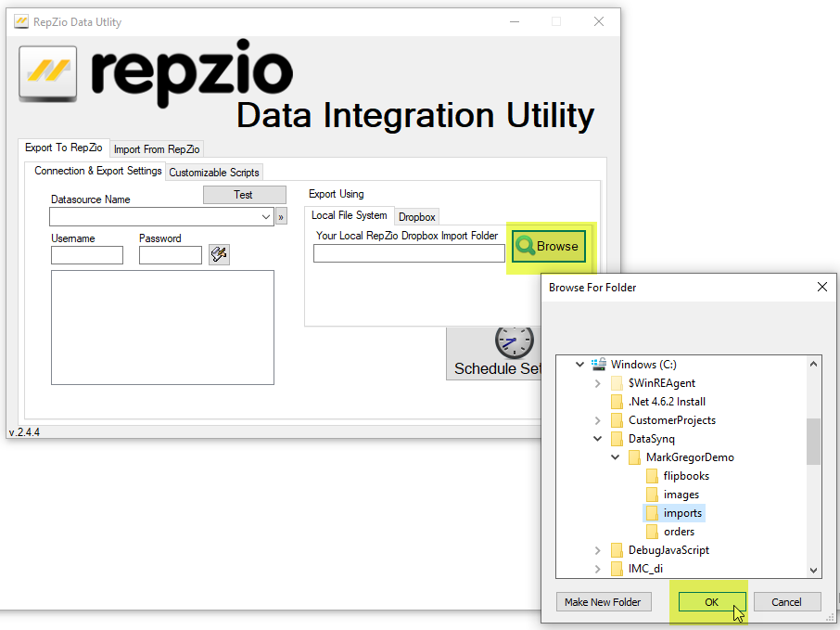Click the folder tree scrollbar thumb
This screenshot has width=840, height=630.
813,442
